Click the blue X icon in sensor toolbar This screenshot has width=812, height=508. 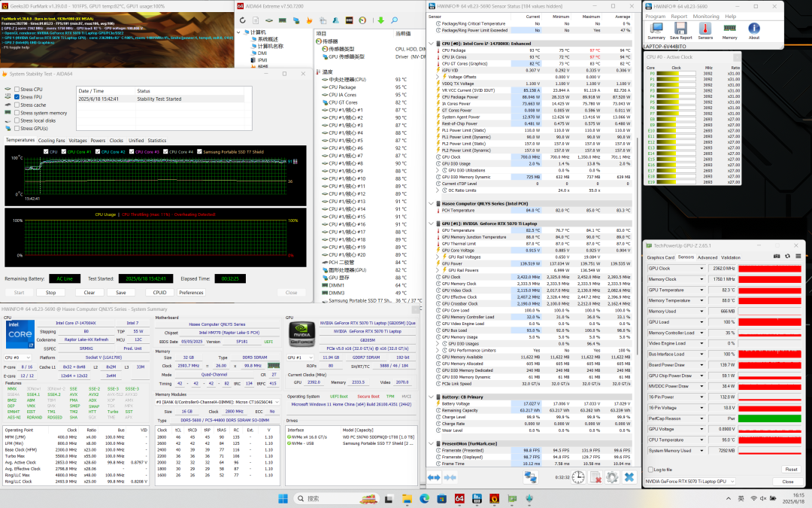pos(629,477)
